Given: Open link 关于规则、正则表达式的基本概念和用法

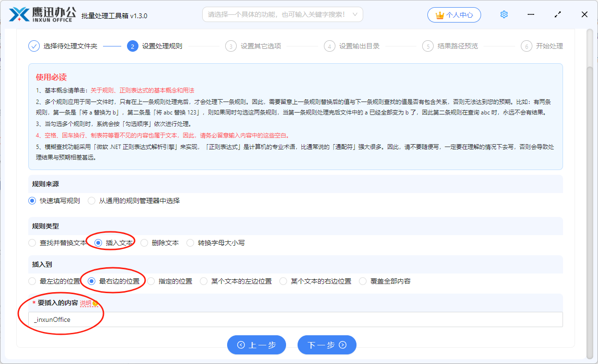Looking at the screenshot, I should [x=142, y=90].
